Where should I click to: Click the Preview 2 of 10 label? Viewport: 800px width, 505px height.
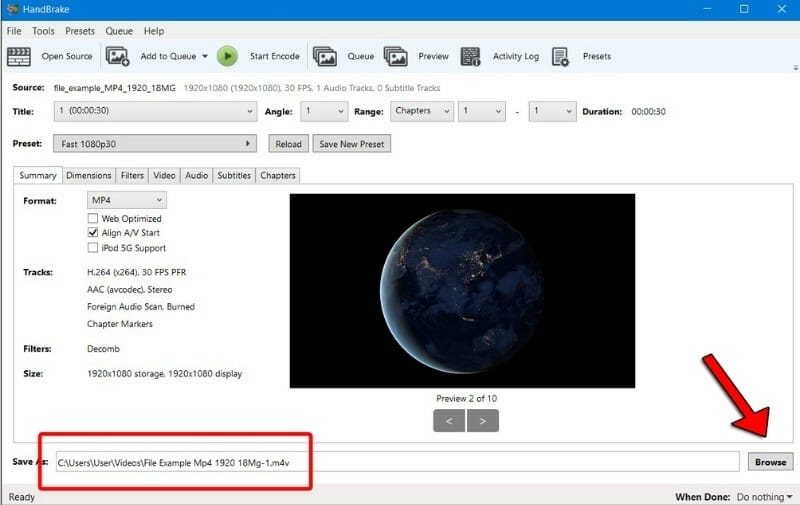point(466,398)
